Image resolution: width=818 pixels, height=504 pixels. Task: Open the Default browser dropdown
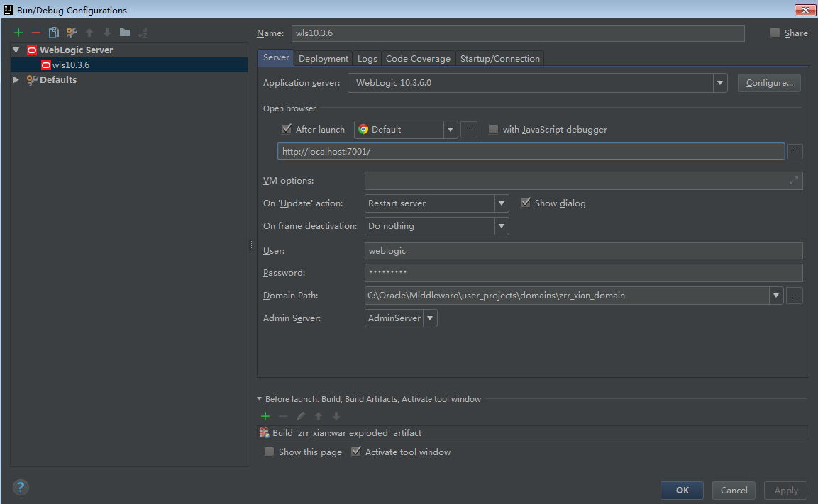point(451,130)
